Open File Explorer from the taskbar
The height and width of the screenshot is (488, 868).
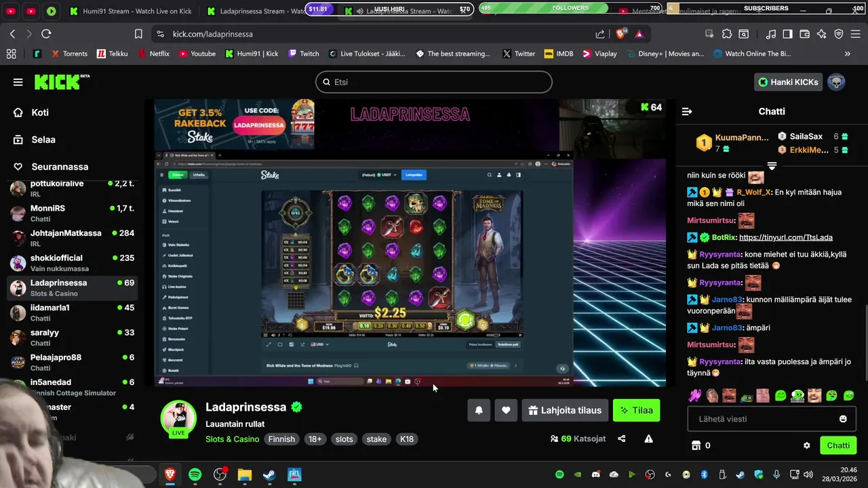(244, 474)
